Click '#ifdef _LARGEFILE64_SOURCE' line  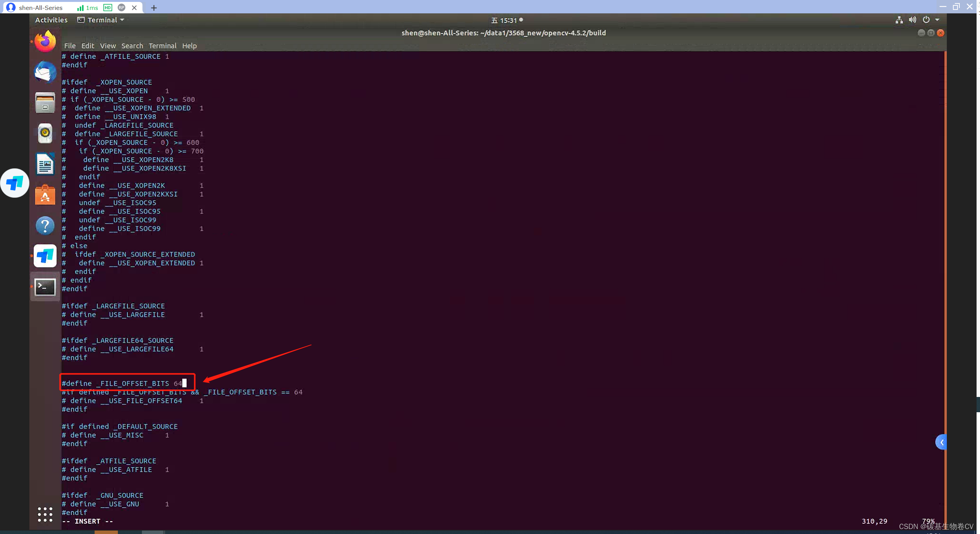(117, 340)
